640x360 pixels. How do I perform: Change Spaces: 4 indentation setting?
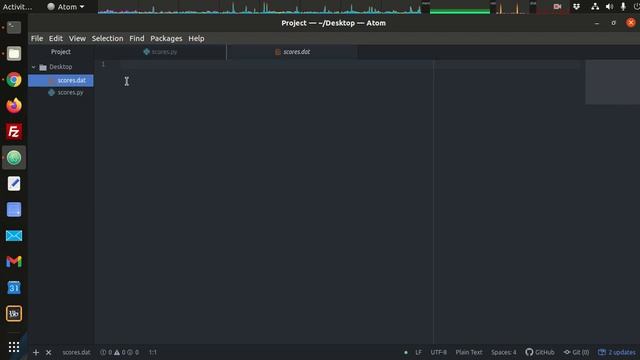tap(504, 352)
